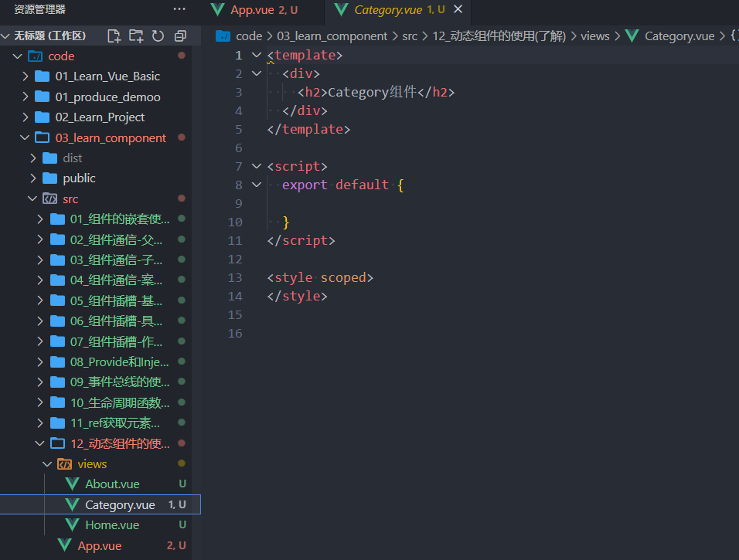
Task: Refresh the explorer file tree
Action: coord(158,36)
